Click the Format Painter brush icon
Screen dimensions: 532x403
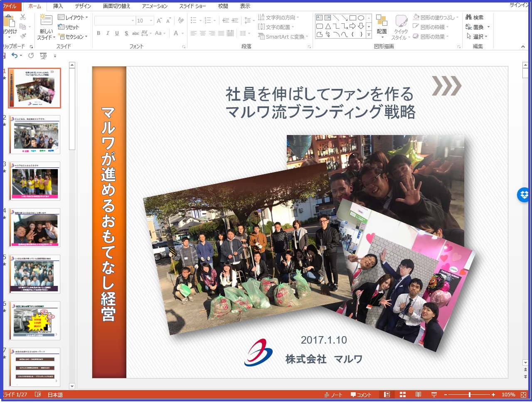23,36
